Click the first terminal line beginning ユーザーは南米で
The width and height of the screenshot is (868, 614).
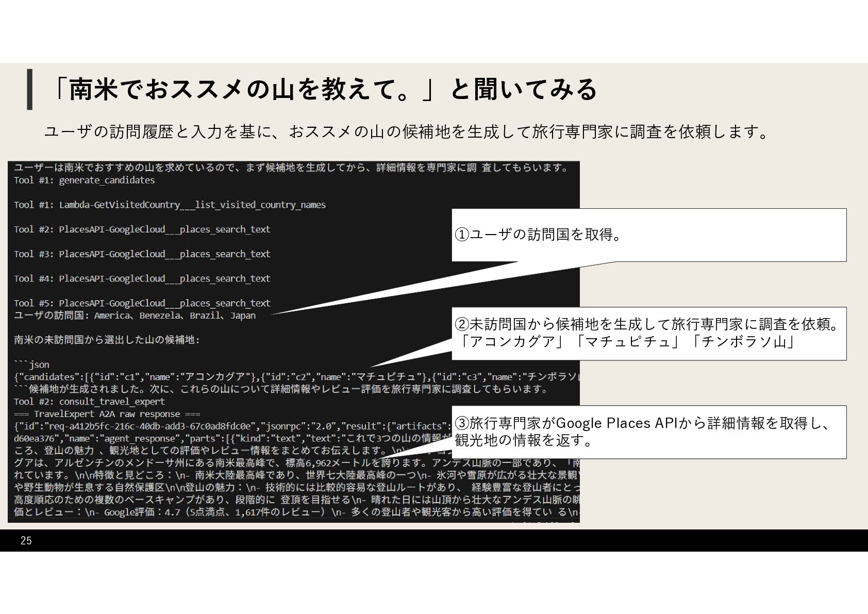pos(291,168)
